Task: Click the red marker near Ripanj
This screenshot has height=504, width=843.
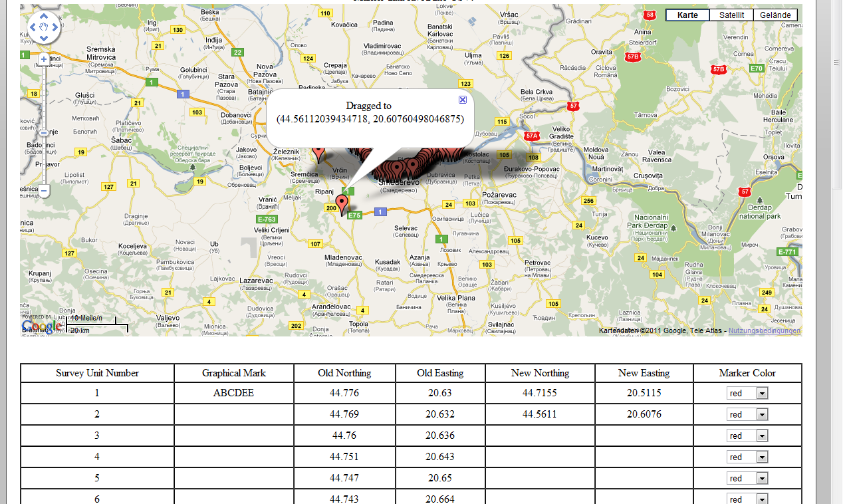Action: pos(342,205)
